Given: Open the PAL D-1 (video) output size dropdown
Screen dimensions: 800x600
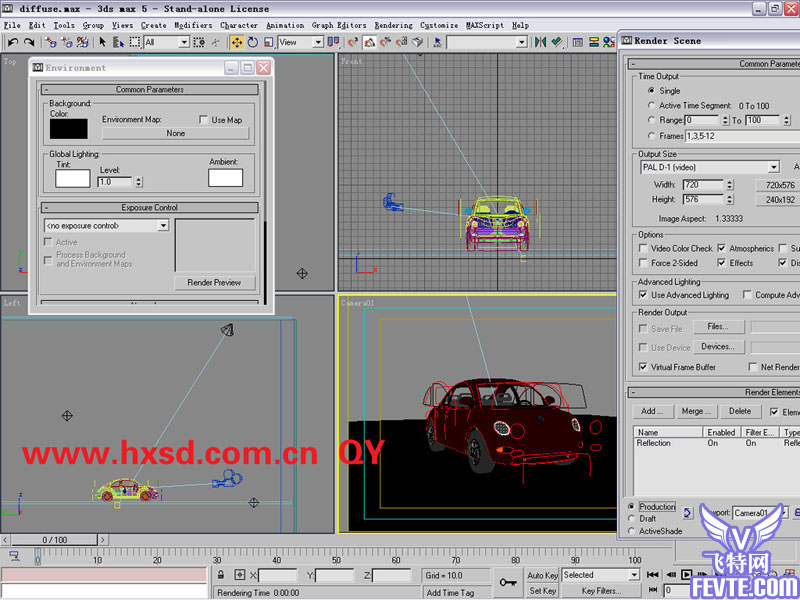Looking at the screenshot, I should 710,167.
